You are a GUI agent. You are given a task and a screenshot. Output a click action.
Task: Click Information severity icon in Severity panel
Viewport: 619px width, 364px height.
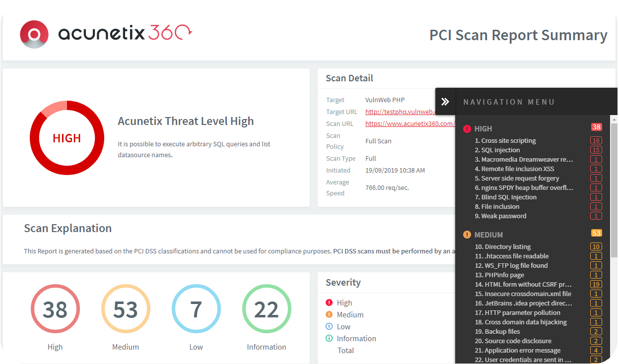tap(329, 338)
